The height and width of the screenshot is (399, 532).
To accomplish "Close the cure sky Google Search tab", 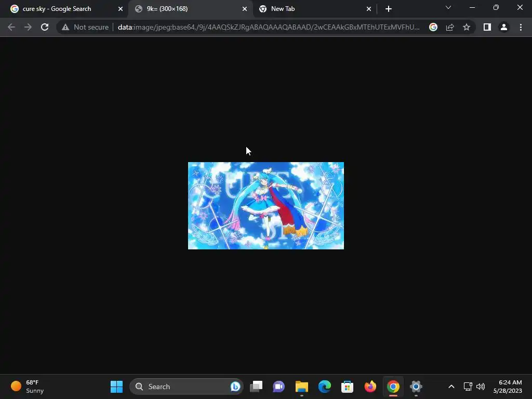I will click(x=121, y=9).
